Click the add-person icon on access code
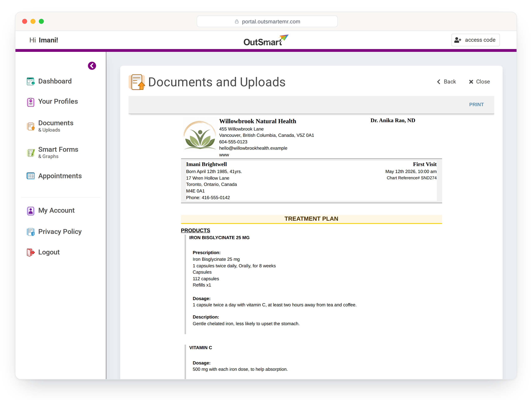Image resolution: width=532 pixels, height=400 pixels. point(458,40)
